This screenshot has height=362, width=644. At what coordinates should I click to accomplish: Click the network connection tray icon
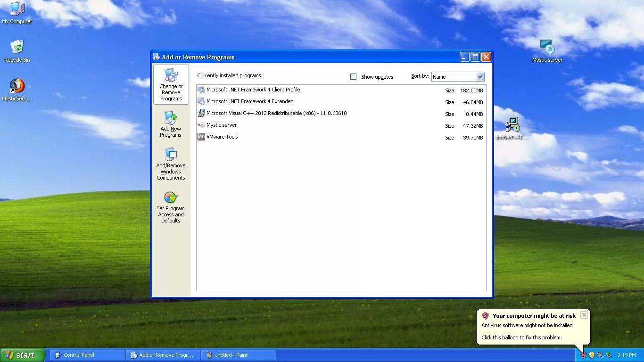tap(609, 355)
